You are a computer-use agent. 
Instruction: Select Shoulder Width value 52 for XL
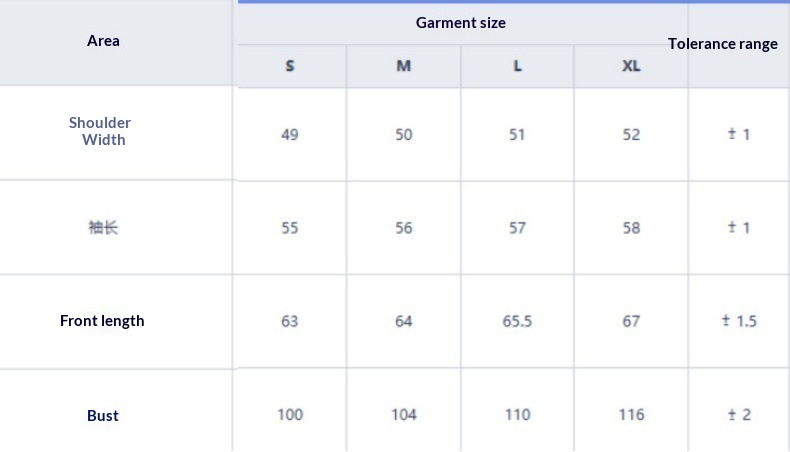pos(631,134)
